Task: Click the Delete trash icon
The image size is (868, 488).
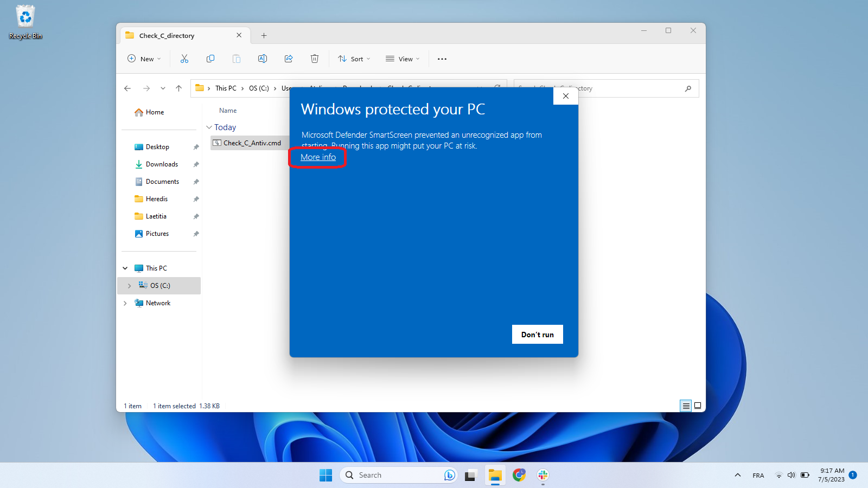Action: point(315,59)
